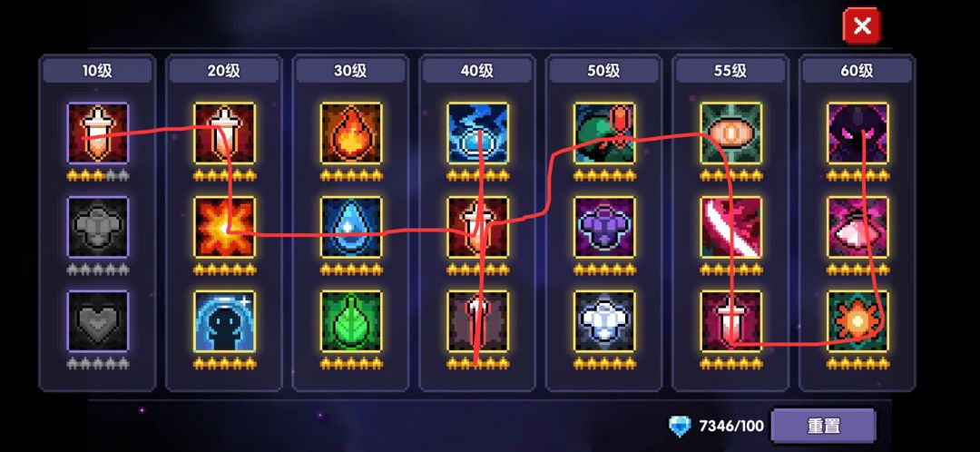Screen dimensions: 980x452
Task: Pick the grey locked heart skill
Action: 97,320
